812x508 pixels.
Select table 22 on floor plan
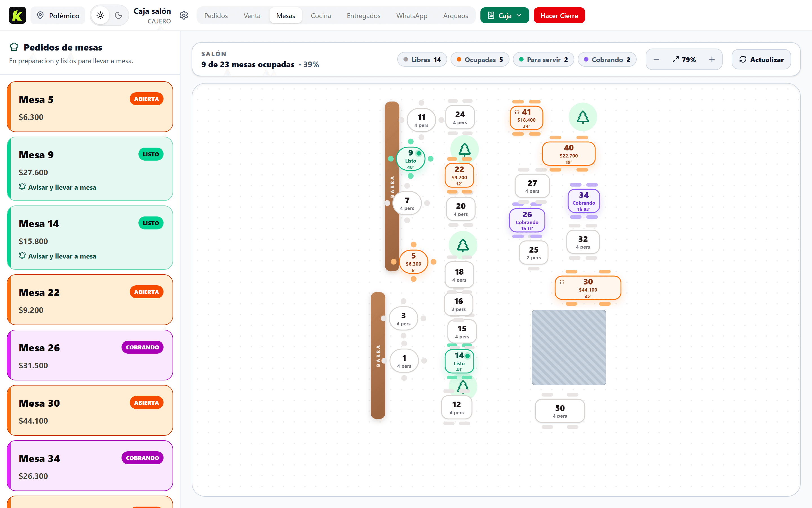[x=459, y=175]
